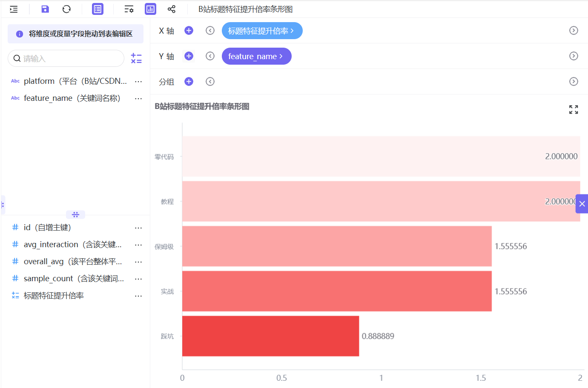This screenshot has height=388, width=588.
Task: Add a field to the Y axis
Action: (x=189, y=56)
